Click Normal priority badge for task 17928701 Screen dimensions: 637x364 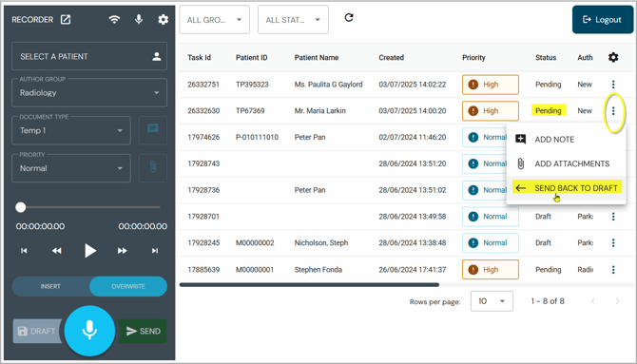491,217
